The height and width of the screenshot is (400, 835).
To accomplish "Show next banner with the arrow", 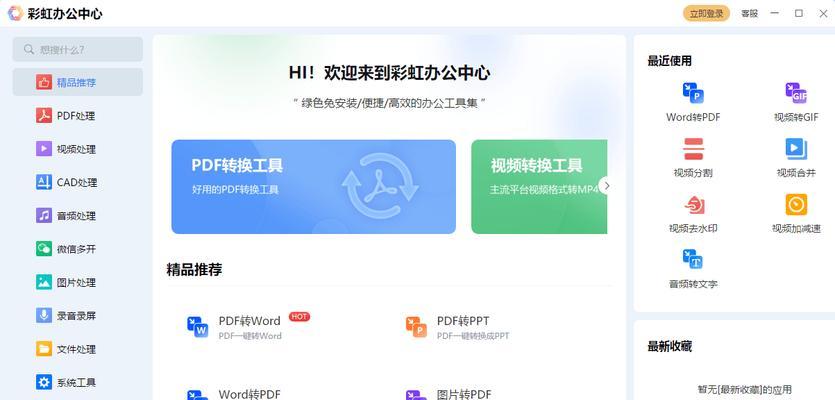I will [606, 186].
